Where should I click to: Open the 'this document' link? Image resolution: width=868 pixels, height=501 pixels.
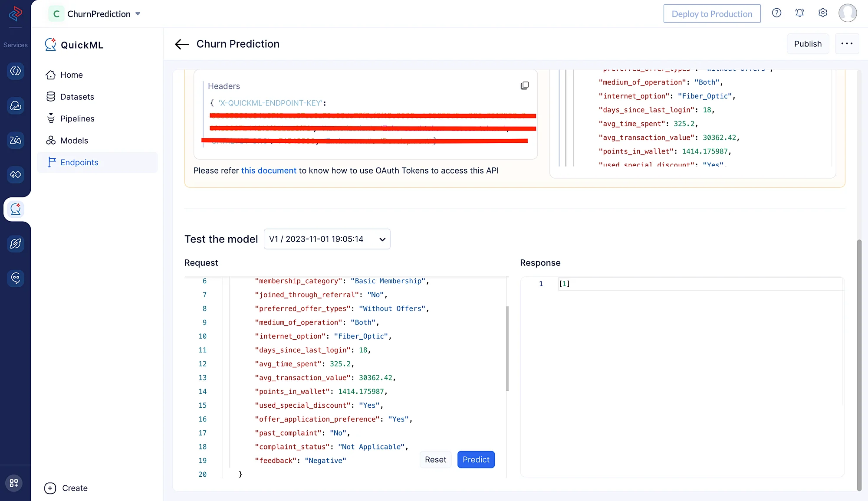(x=269, y=170)
